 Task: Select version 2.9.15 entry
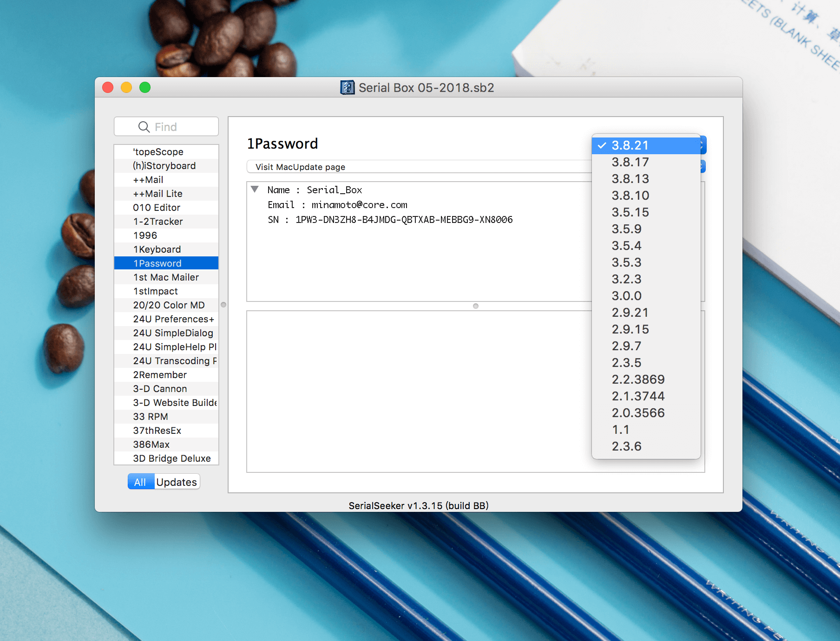646,329
